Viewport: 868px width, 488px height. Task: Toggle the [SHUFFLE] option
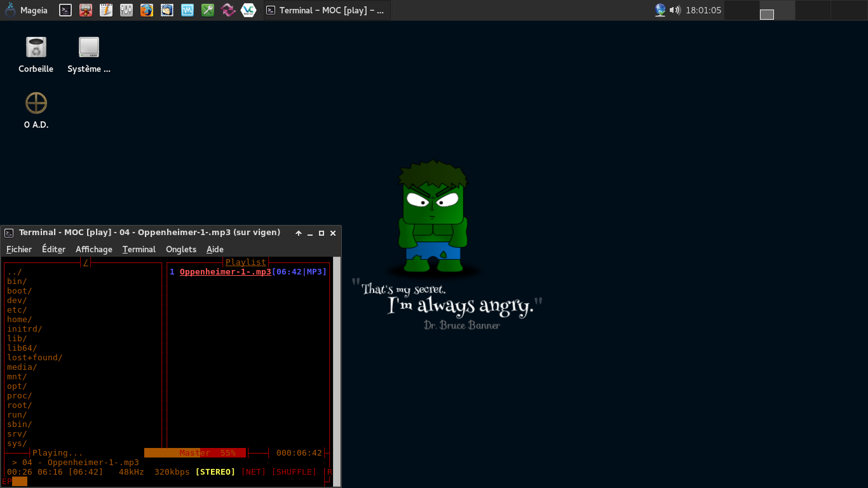pos(294,472)
